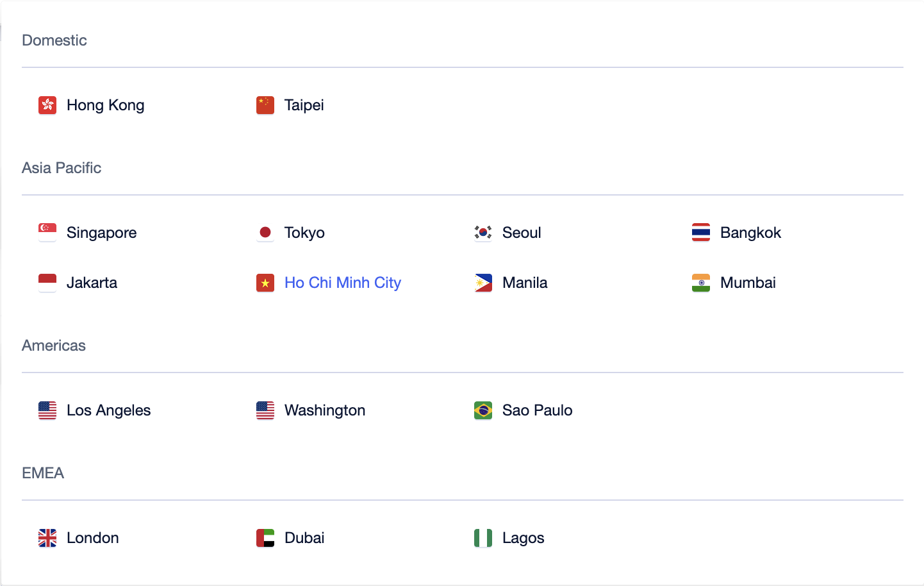Click the South Korea flag beside Seoul

point(483,233)
